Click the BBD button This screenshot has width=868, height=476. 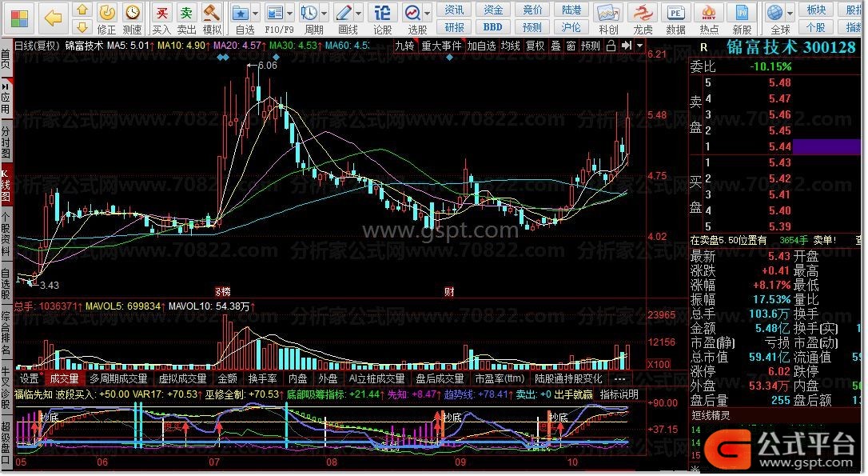[x=492, y=26]
